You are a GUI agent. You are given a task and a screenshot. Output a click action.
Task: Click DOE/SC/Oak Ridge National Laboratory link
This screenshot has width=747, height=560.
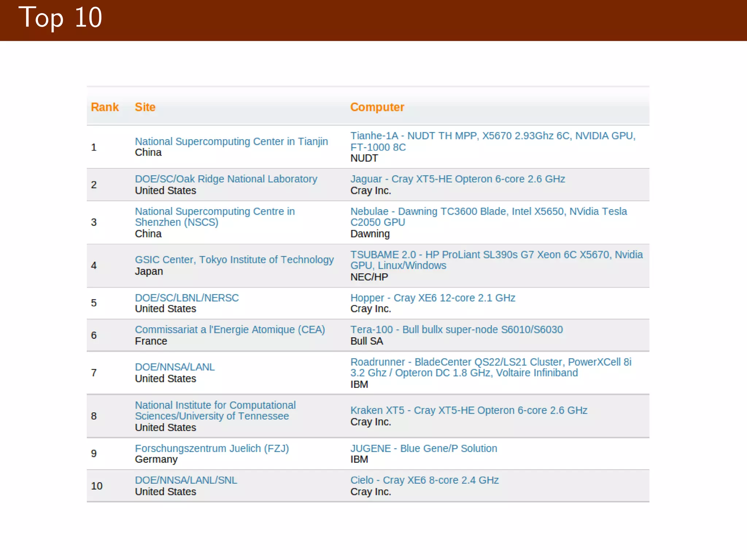point(226,179)
